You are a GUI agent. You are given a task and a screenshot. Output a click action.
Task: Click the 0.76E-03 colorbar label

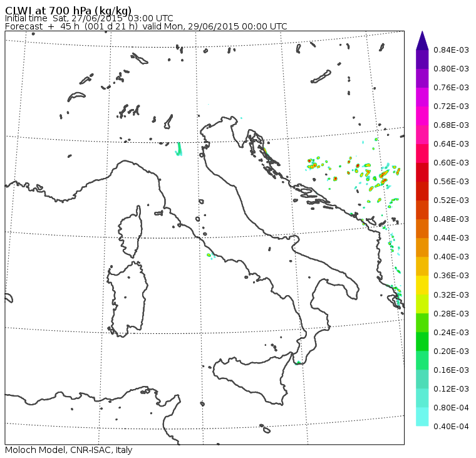[x=451, y=88]
